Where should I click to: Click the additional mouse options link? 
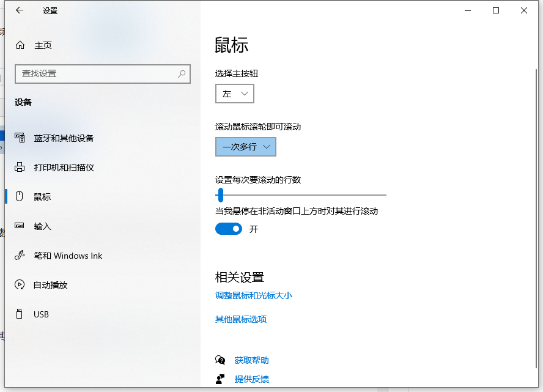tap(241, 319)
